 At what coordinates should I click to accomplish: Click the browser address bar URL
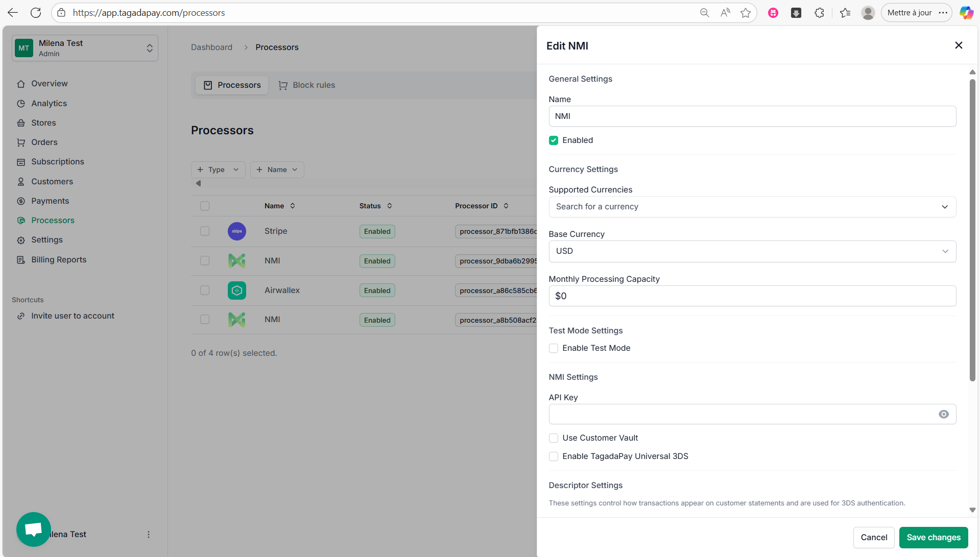pyautogui.click(x=149, y=13)
